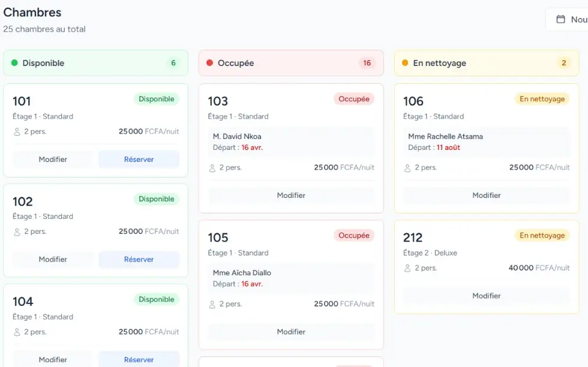588x367 pixels.
Task: Click the 25 chambres au total subtitle
Action: tap(44, 29)
